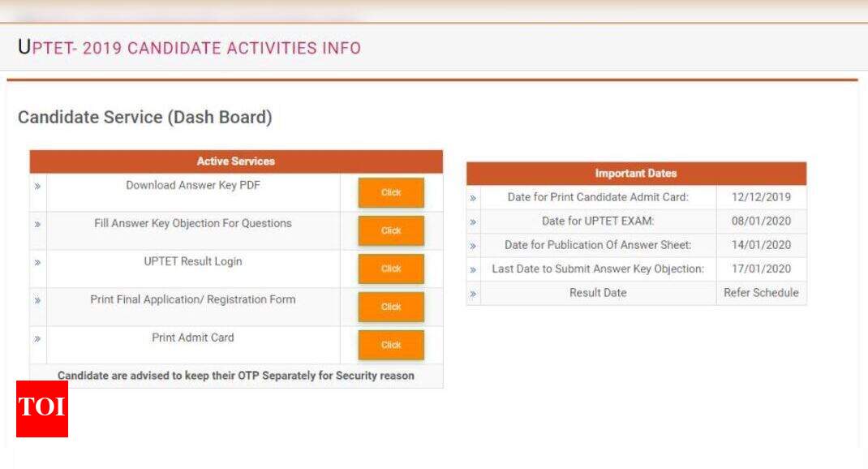Select the Important Dates table header

[637, 173]
